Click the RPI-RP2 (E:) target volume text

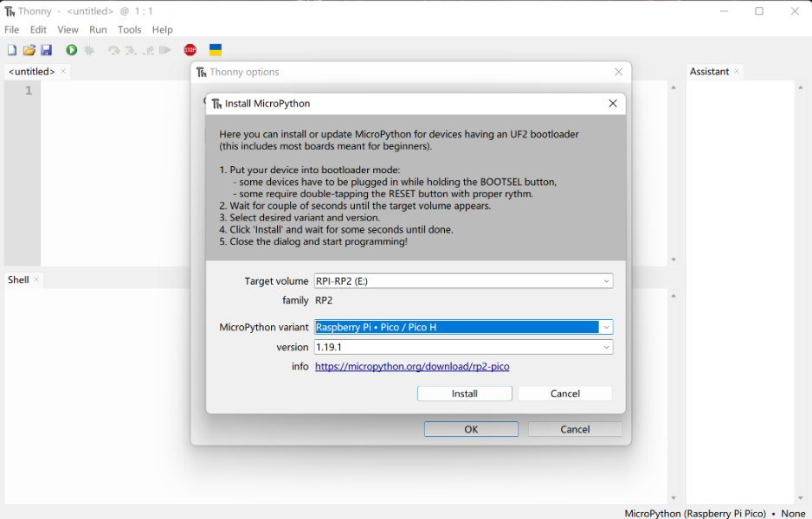(342, 281)
